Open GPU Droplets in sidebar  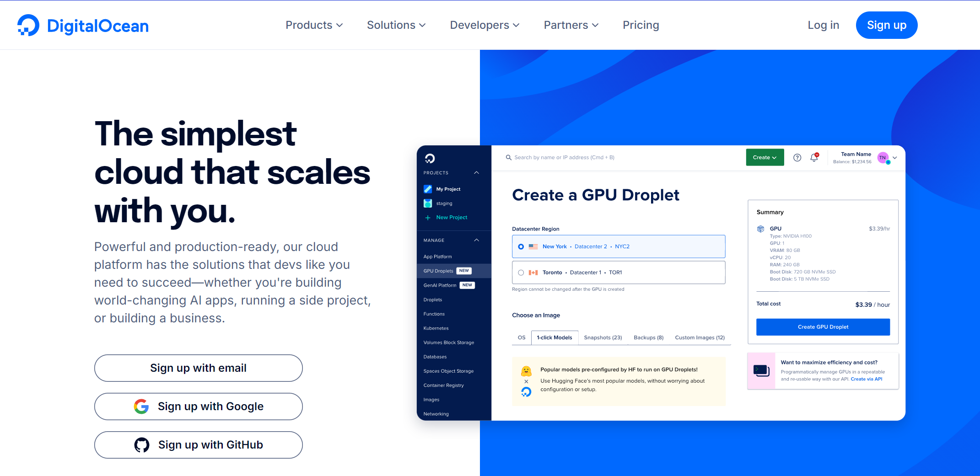454,271
